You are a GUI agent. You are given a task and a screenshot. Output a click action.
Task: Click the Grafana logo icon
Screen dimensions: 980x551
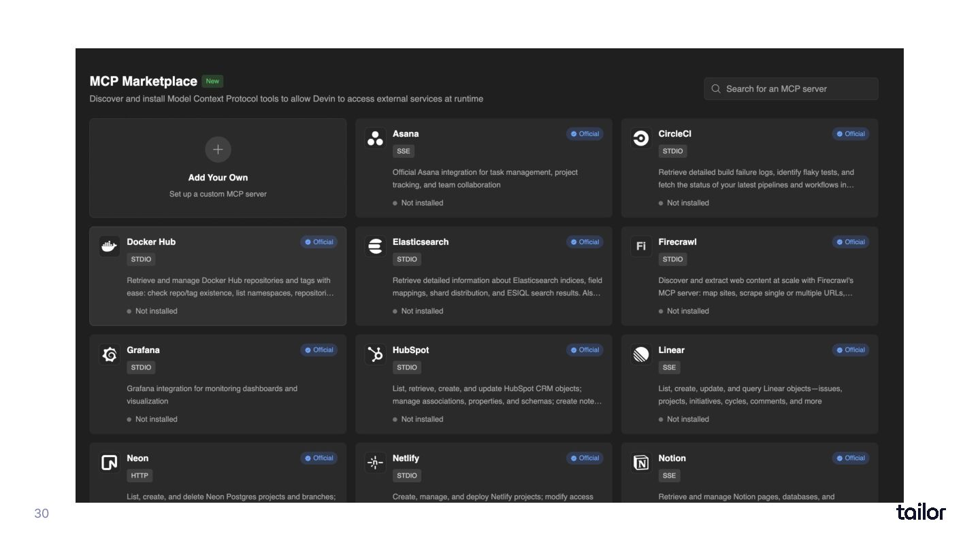coord(109,354)
